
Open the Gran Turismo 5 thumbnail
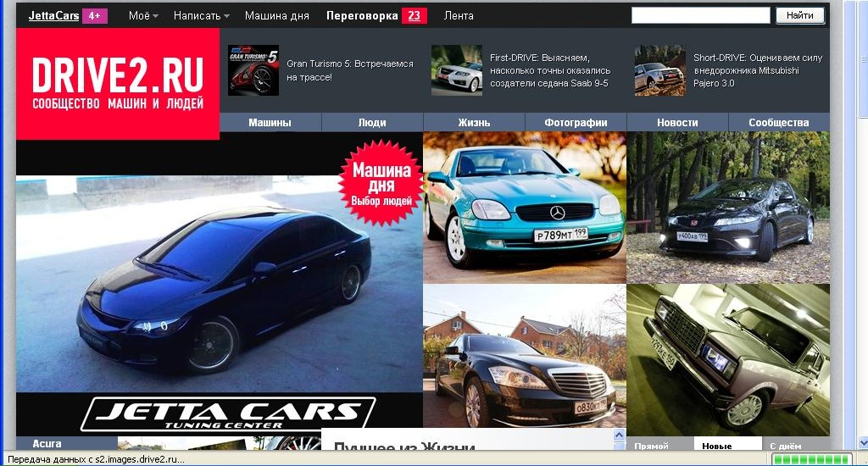pos(253,70)
